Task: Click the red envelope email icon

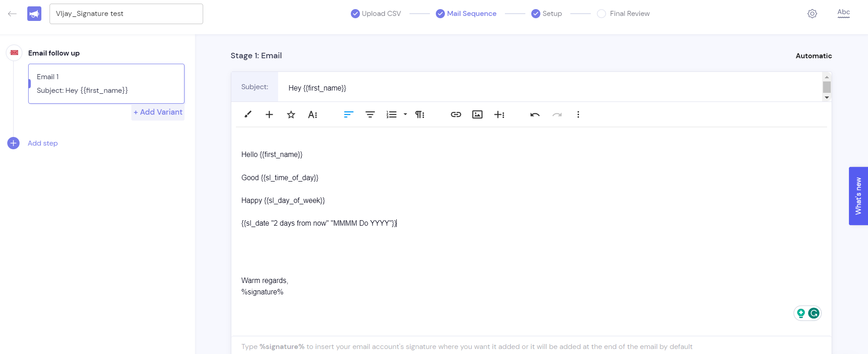Action: (x=14, y=53)
